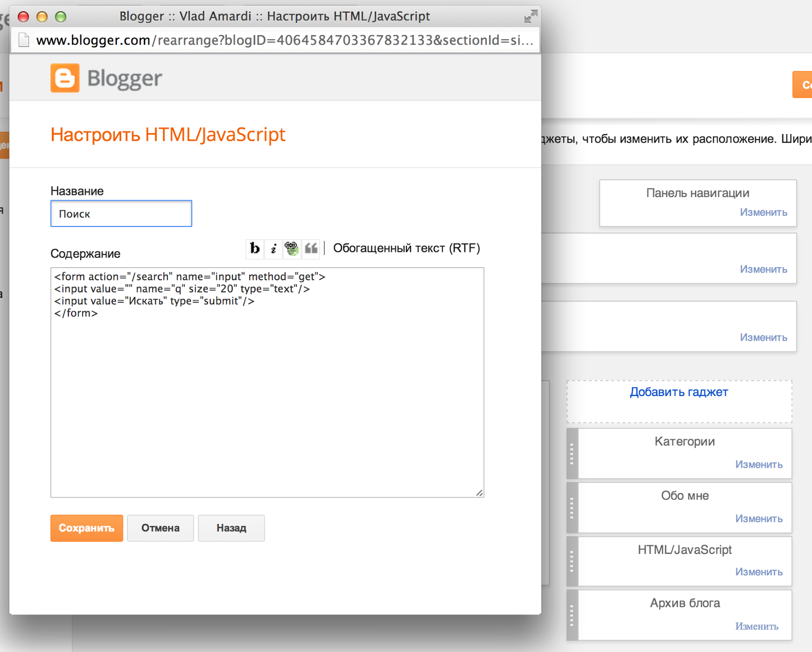
Task: Cancel editing with Отмена
Action: 160,528
